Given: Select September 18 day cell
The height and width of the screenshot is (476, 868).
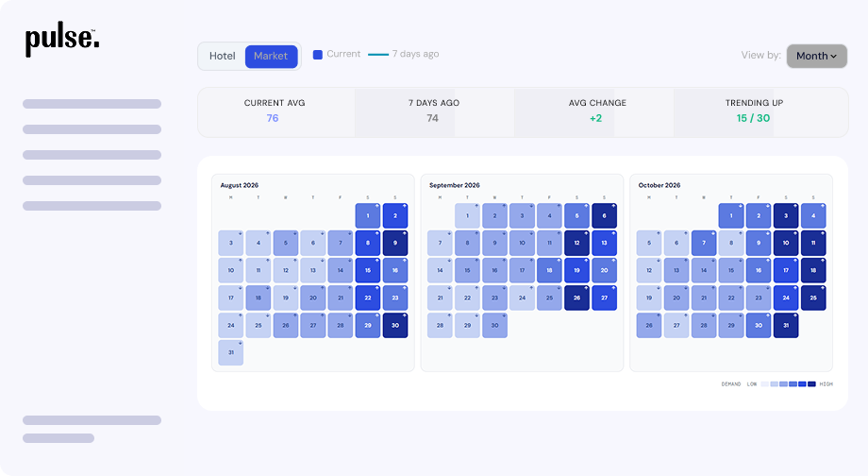Looking at the screenshot, I should pos(550,270).
